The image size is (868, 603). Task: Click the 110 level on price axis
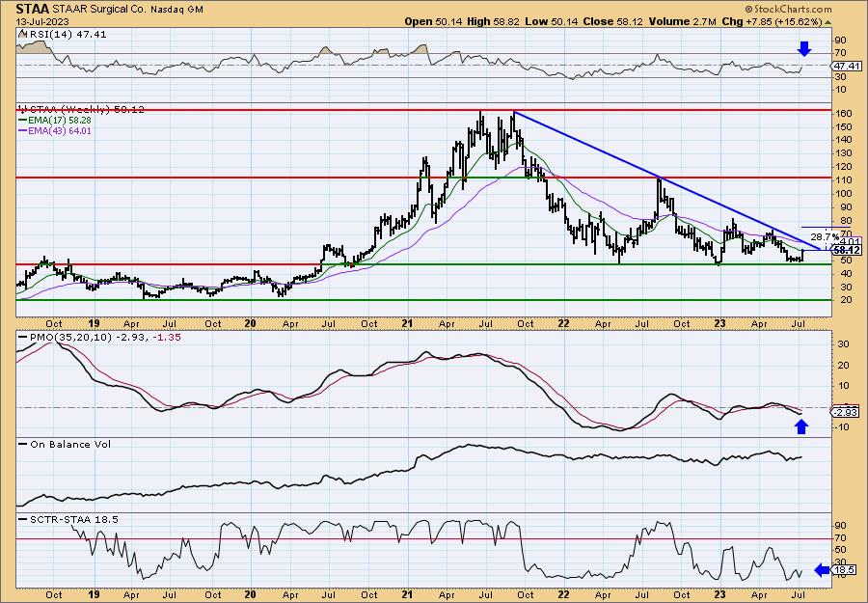843,180
